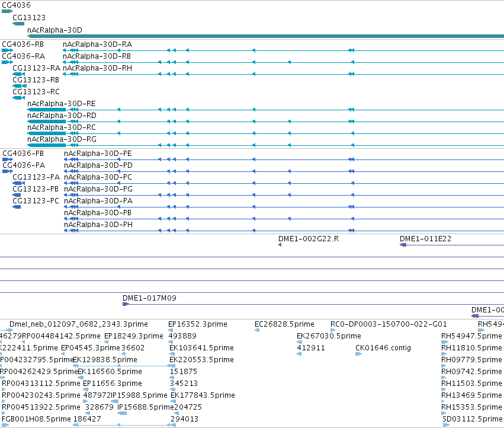The height and width of the screenshot is (428, 504).
Task: Select protein nAcRalpha-30D-PB label
Action: [98, 213]
